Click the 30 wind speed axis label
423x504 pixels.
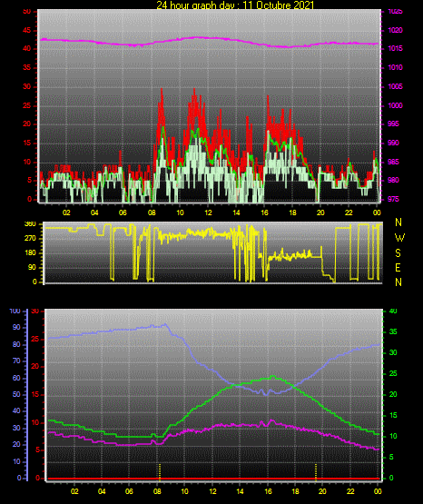tap(26, 87)
